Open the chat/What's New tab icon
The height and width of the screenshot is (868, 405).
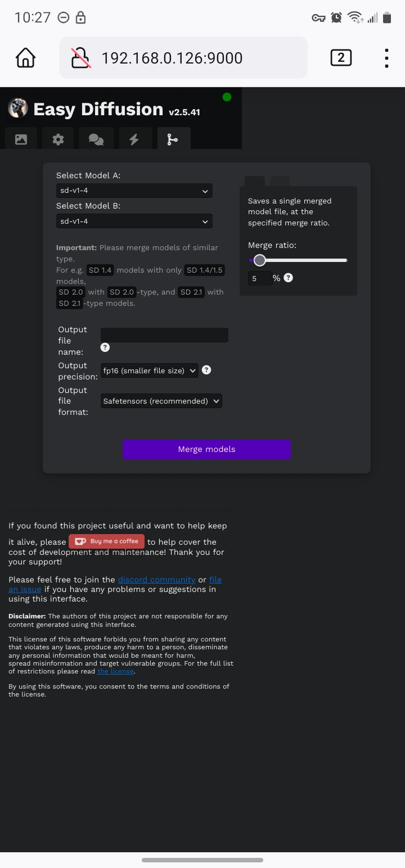point(96,138)
